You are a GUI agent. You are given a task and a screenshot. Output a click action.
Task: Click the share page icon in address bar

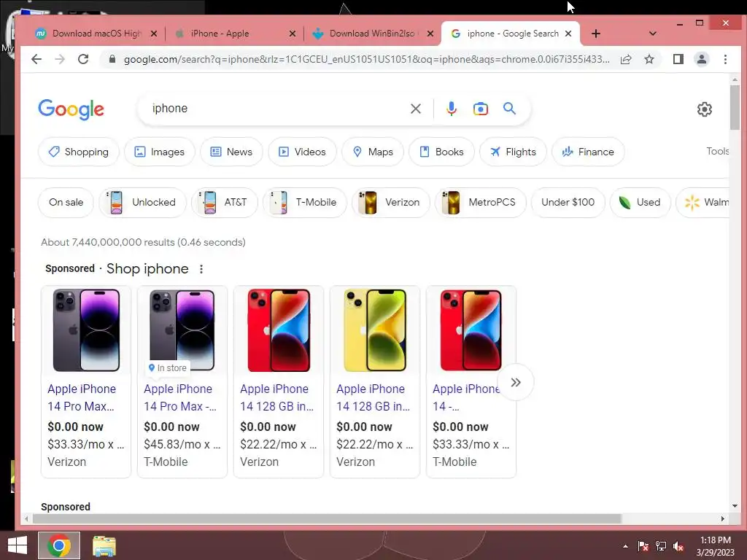point(626,59)
